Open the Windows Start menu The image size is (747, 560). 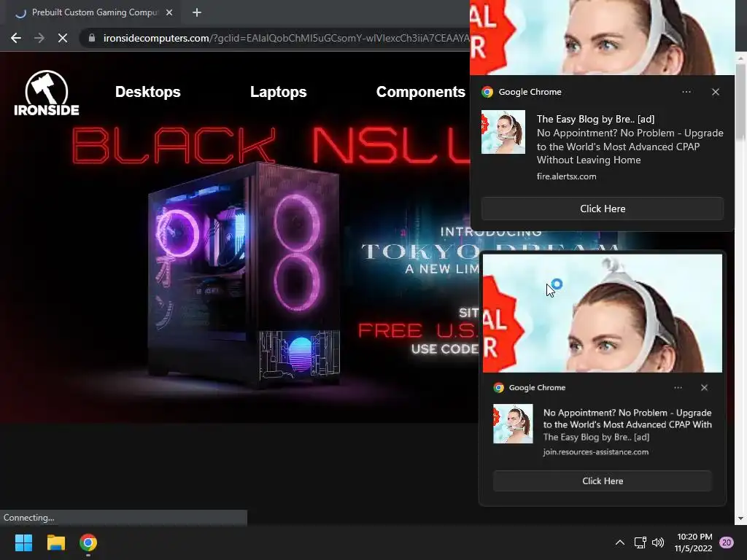coord(23,542)
